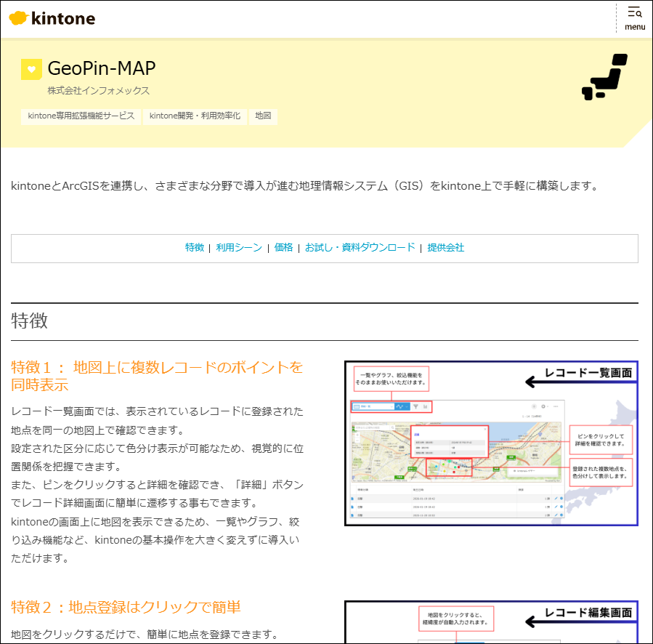Image resolution: width=653 pixels, height=644 pixels.
Task: Click the お試し・資料ダウンロード link
Action: tap(360, 248)
